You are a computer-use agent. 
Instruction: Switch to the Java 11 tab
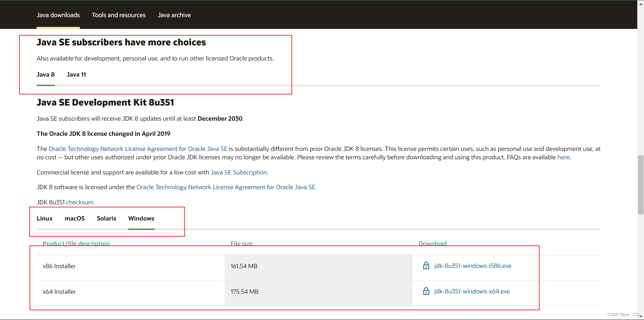tap(76, 75)
